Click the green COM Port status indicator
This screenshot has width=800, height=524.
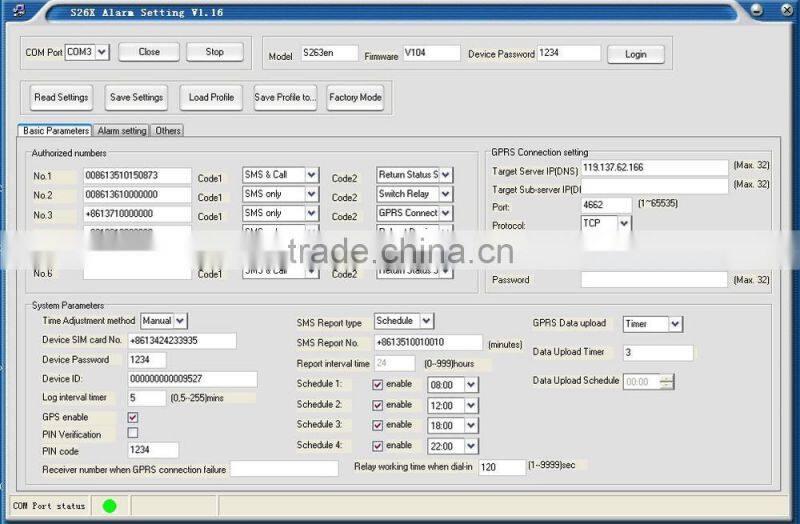[109, 505]
